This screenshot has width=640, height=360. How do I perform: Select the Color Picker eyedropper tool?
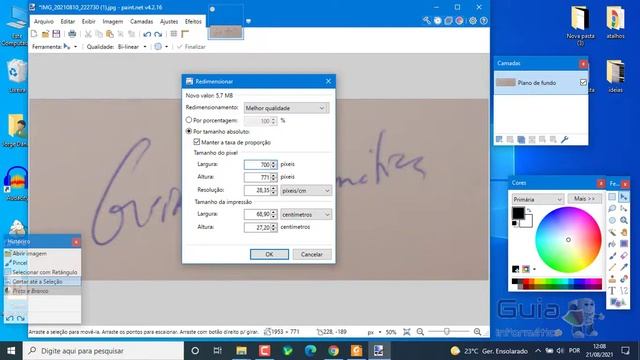click(x=624, y=267)
